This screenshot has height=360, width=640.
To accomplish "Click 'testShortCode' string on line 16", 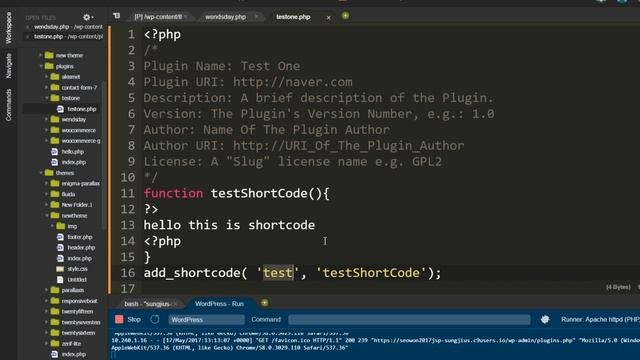I will click(371, 273).
